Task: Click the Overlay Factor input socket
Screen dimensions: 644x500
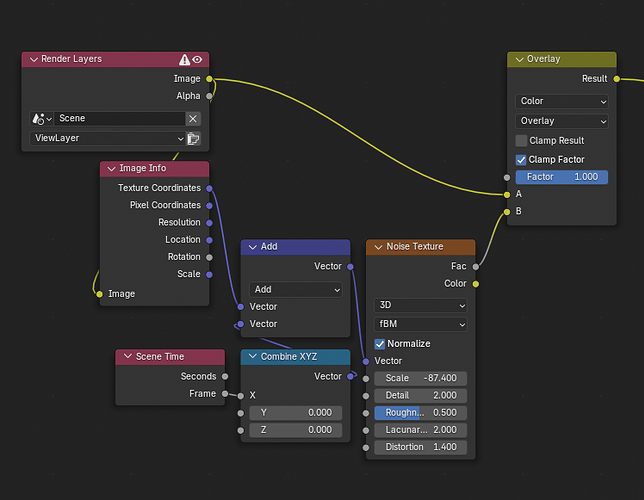Action: coord(507,178)
